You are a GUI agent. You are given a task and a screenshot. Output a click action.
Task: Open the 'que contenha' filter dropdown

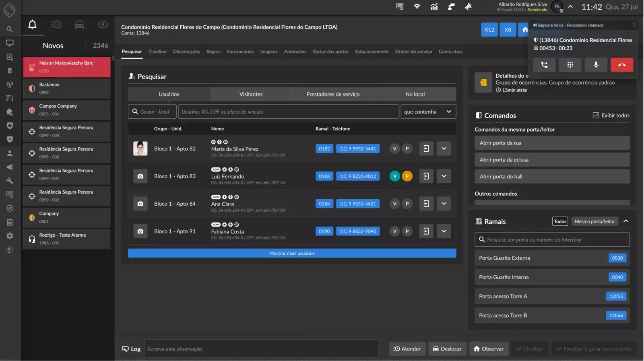tap(428, 112)
